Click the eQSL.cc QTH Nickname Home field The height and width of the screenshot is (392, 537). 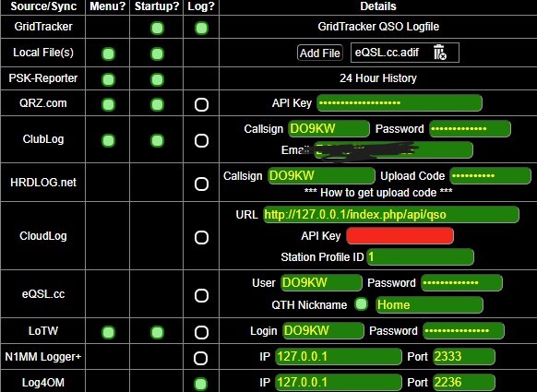click(x=429, y=304)
